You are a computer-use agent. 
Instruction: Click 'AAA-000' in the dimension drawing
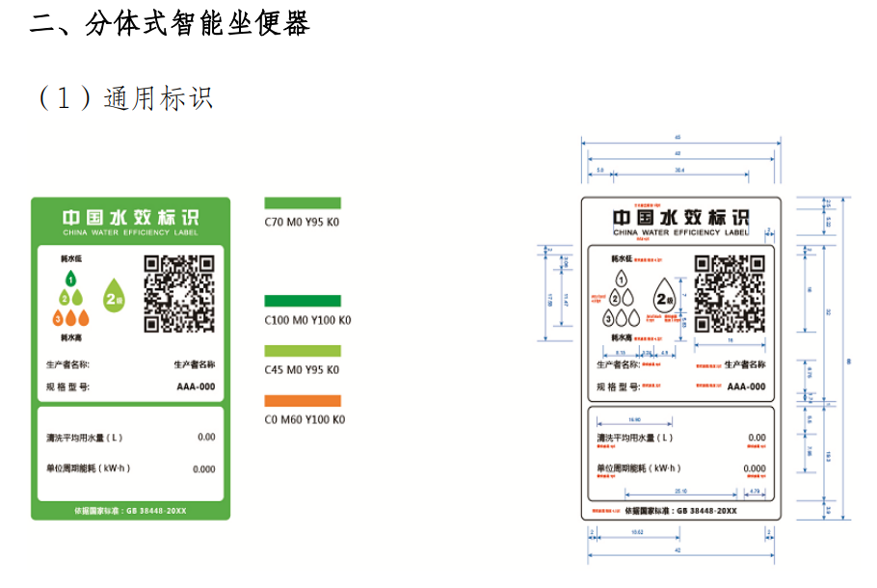tap(746, 387)
